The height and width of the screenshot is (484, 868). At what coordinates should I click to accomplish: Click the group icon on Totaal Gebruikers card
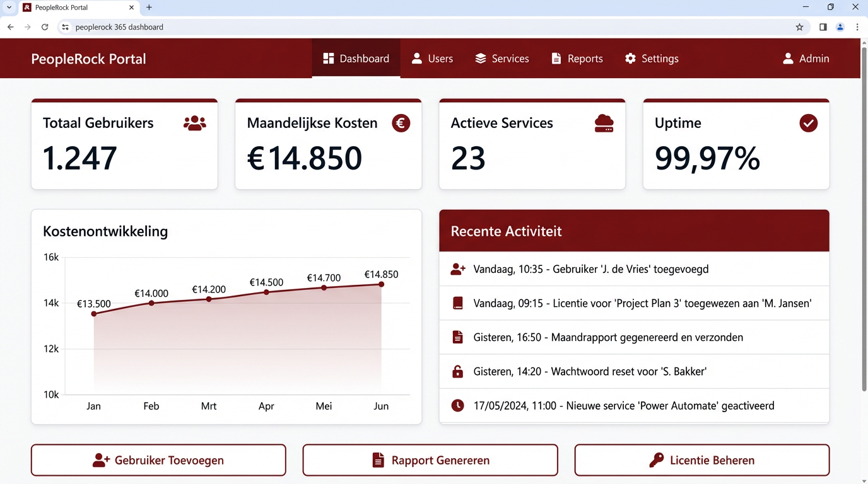pyautogui.click(x=194, y=123)
